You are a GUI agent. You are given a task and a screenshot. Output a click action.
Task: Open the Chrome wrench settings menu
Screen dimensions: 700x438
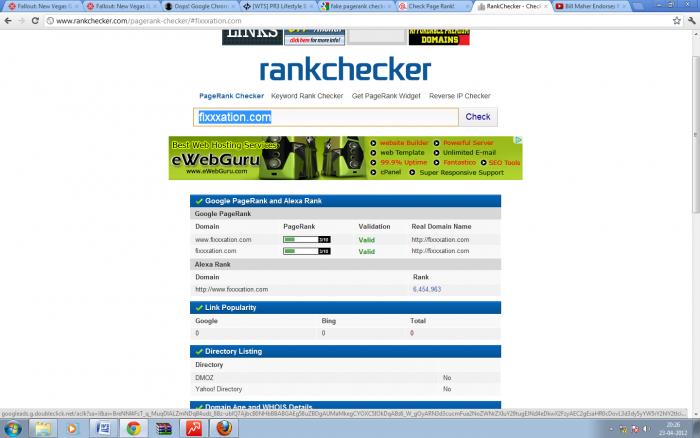692,21
